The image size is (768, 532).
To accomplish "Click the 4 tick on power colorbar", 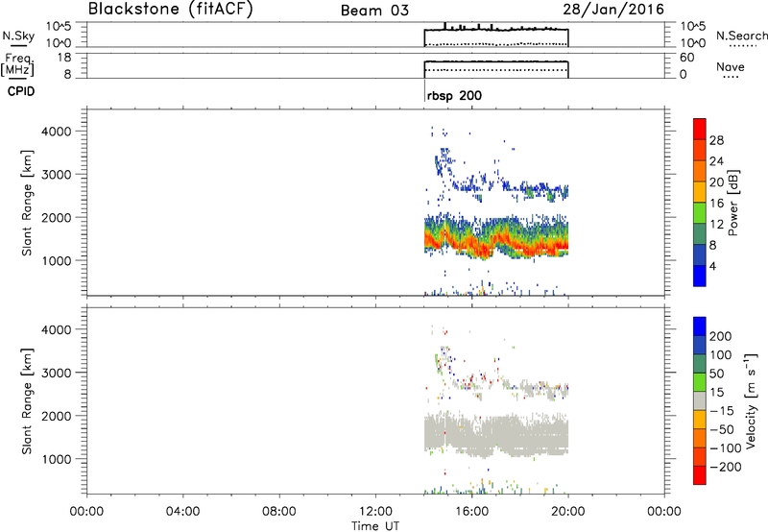I will tap(712, 266).
